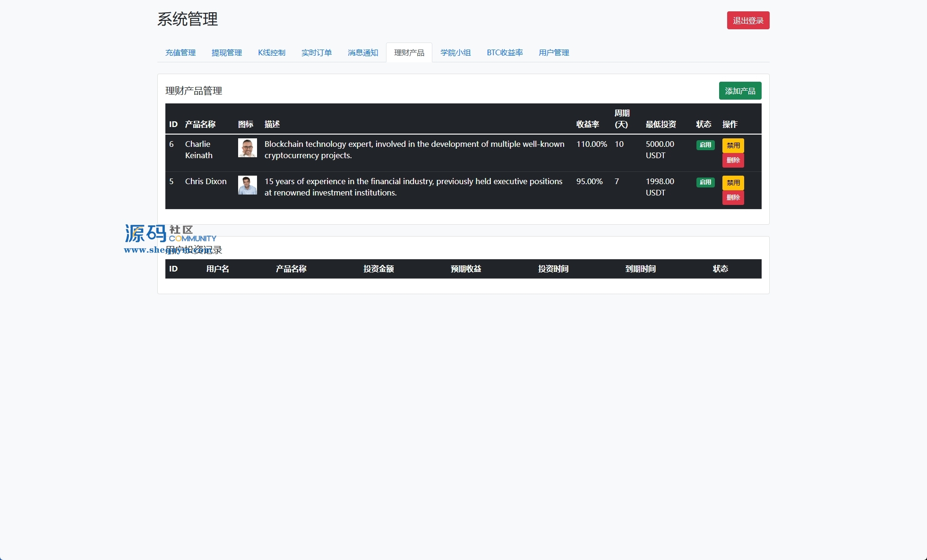
Task: Click the 添加产品 button
Action: [740, 91]
